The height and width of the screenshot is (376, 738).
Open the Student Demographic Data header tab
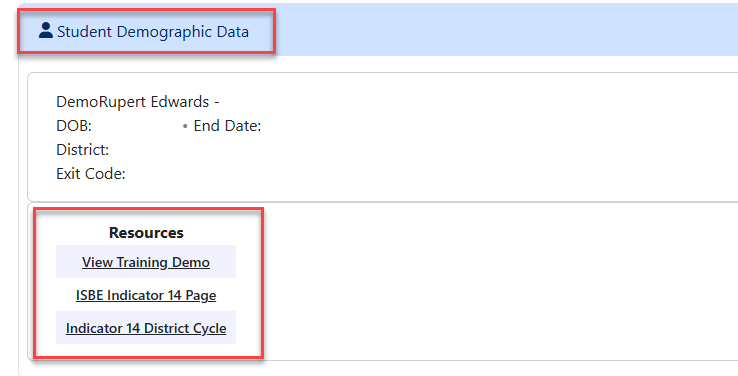(x=146, y=31)
